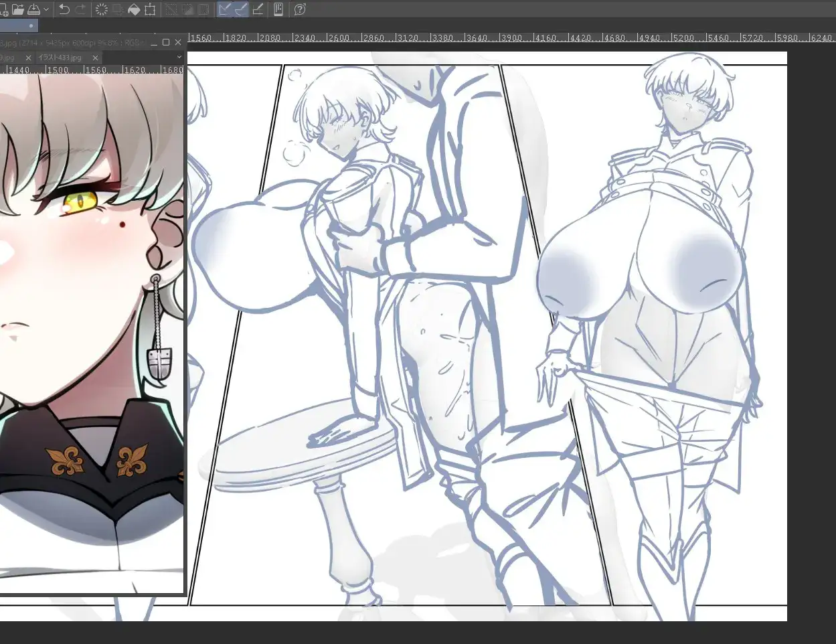
Task: Click the Invert selection icon
Action: point(187,9)
